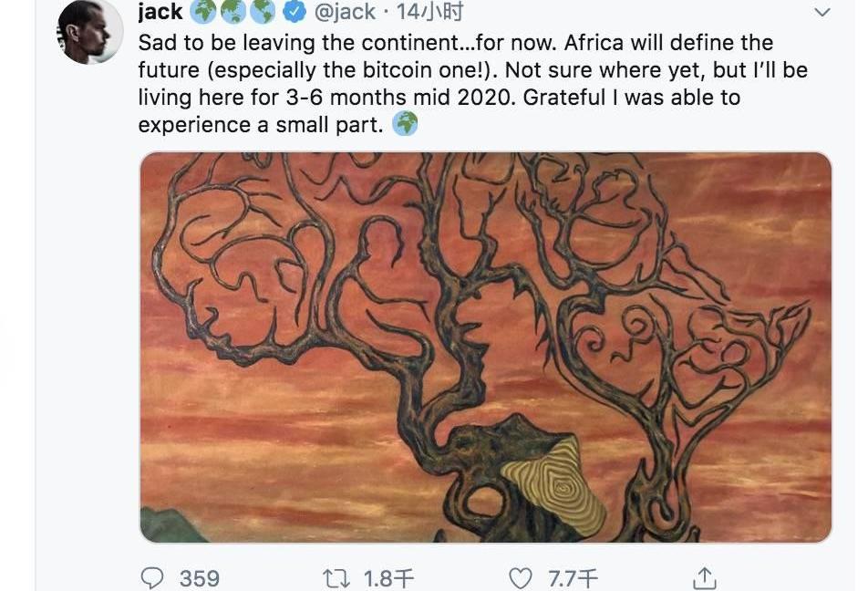Click the middle globe emoji beside jack's name

point(233,12)
